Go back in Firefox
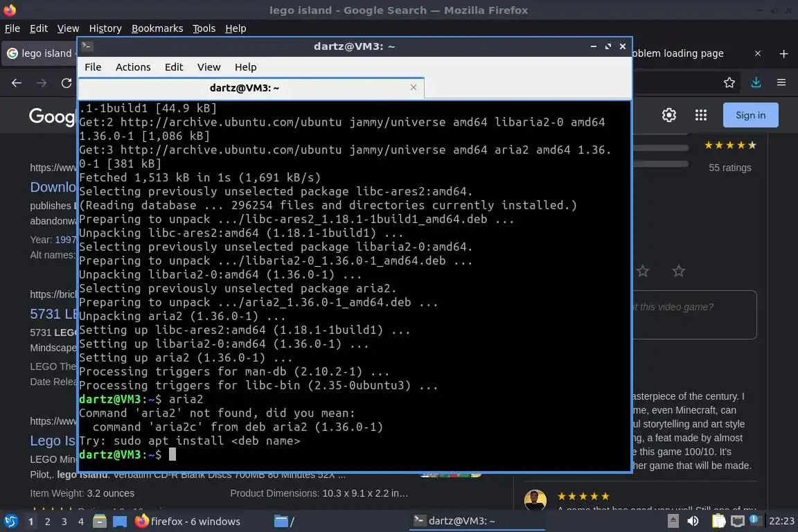This screenshot has height=532, width=798. pyautogui.click(x=17, y=83)
